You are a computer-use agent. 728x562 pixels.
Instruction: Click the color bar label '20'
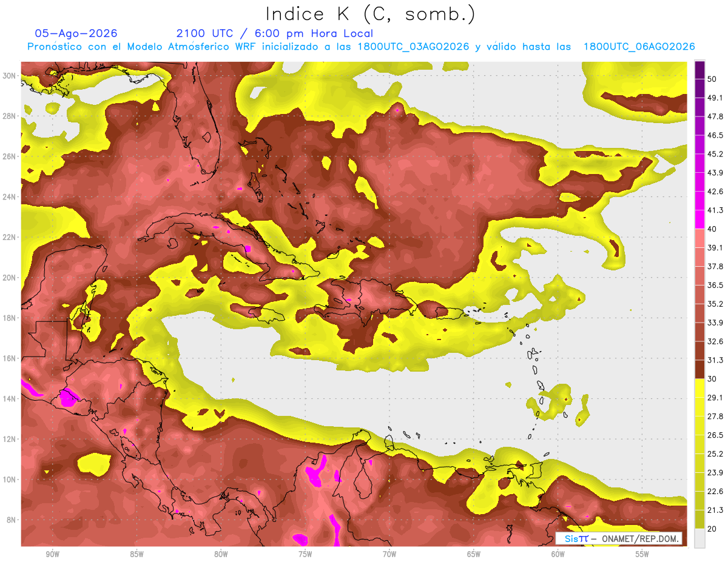pos(713,528)
